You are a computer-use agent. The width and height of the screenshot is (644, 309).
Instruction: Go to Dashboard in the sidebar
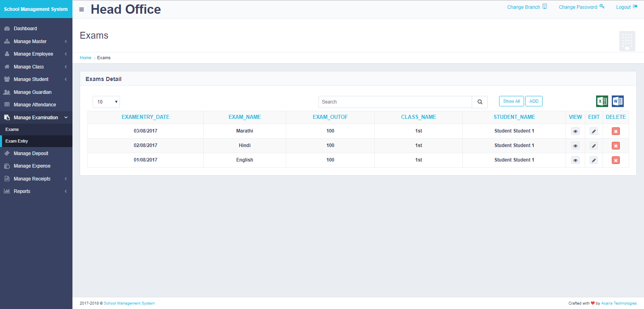tap(25, 29)
